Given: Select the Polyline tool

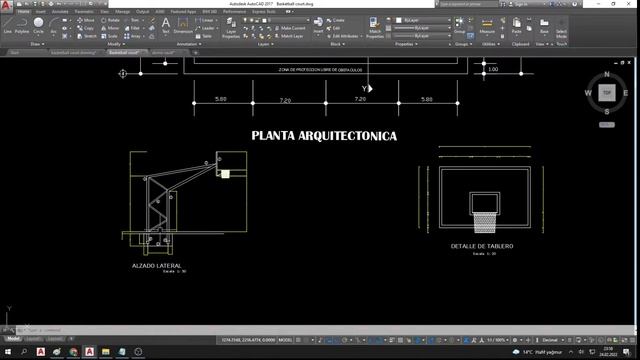Looking at the screenshot, I should coord(22,25).
